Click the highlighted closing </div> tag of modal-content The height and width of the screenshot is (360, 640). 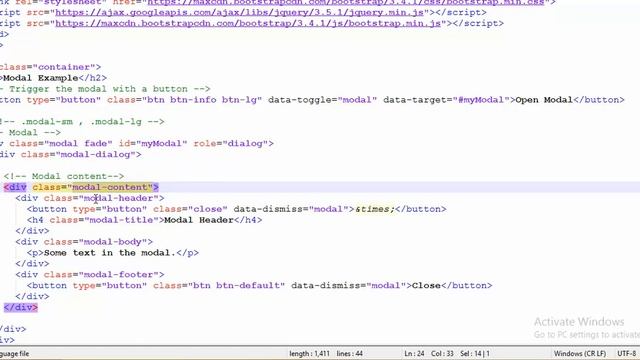point(21,307)
